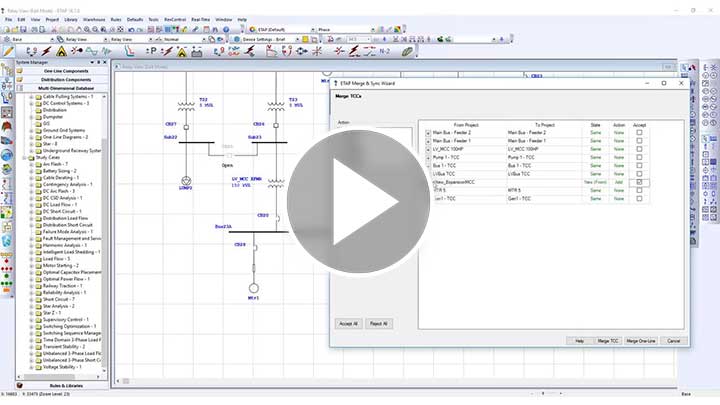
Task: Uncheck Accept for New_ExpansionMCC row
Action: pyautogui.click(x=639, y=182)
